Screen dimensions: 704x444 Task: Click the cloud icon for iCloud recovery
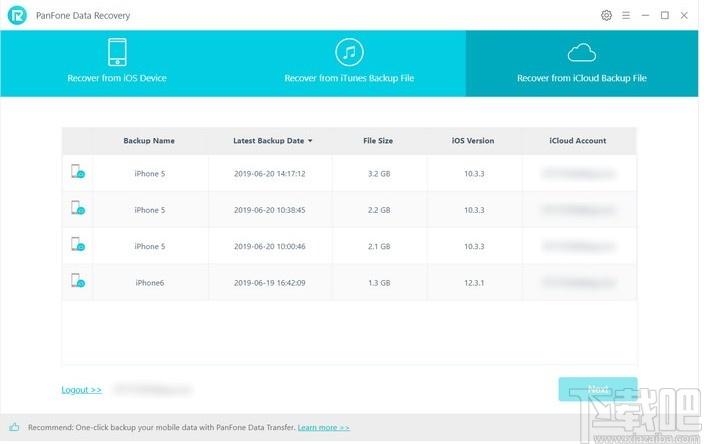click(x=581, y=53)
